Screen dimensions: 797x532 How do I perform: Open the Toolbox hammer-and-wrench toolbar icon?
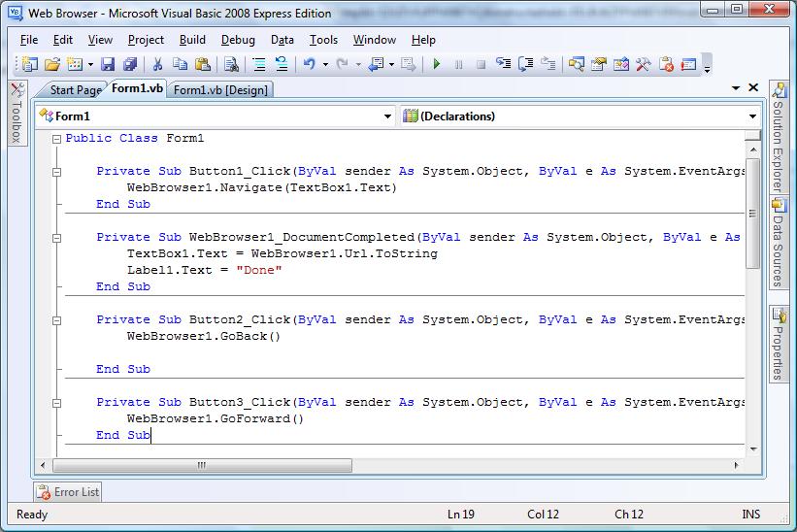click(x=643, y=64)
